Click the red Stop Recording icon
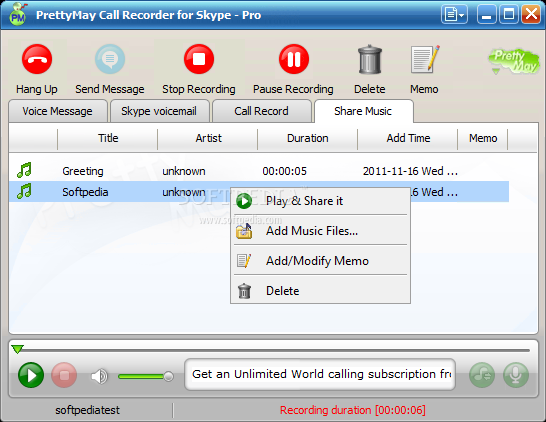This screenshot has width=546, height=422. [199, 59]
